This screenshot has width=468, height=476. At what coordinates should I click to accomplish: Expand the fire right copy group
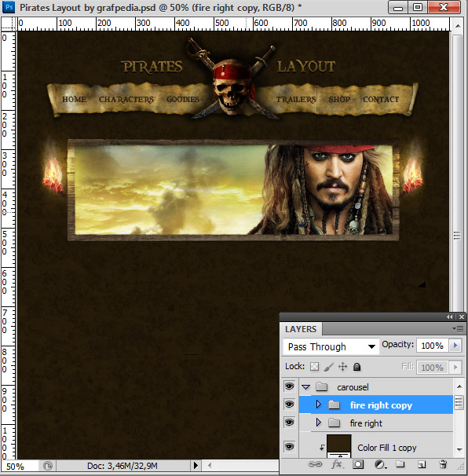coord(318,405)
